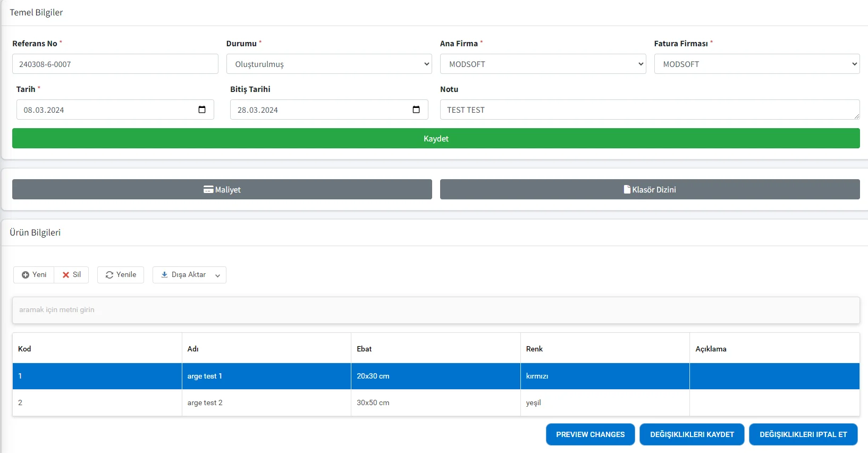Click the '30x50 cm' cell

point(436,402)
